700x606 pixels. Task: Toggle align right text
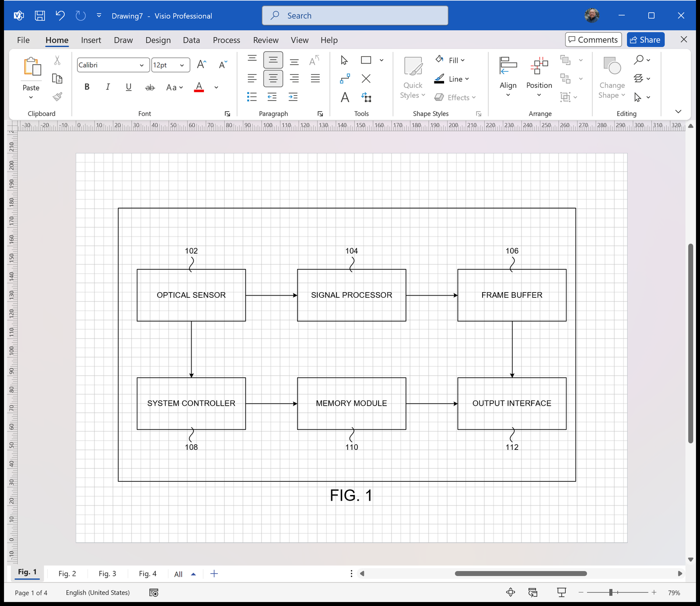pyautogui.click(x=294, y=79)
